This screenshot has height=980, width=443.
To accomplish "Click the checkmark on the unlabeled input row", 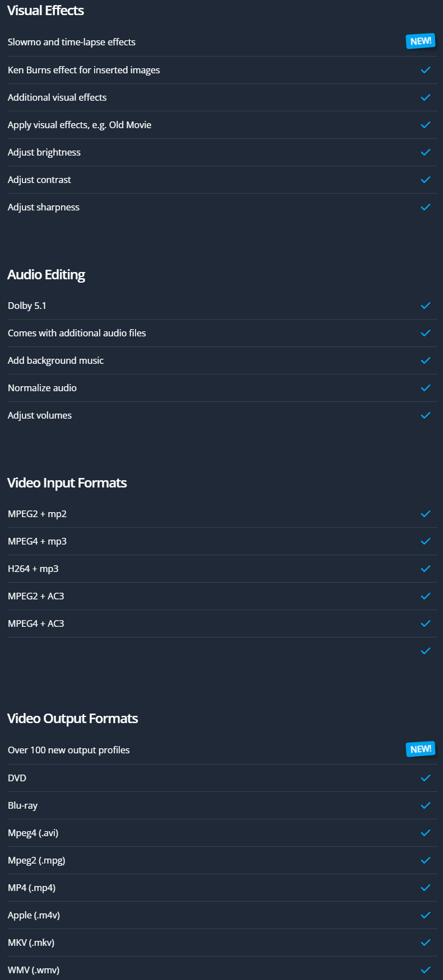I will [x=426, y=651].
